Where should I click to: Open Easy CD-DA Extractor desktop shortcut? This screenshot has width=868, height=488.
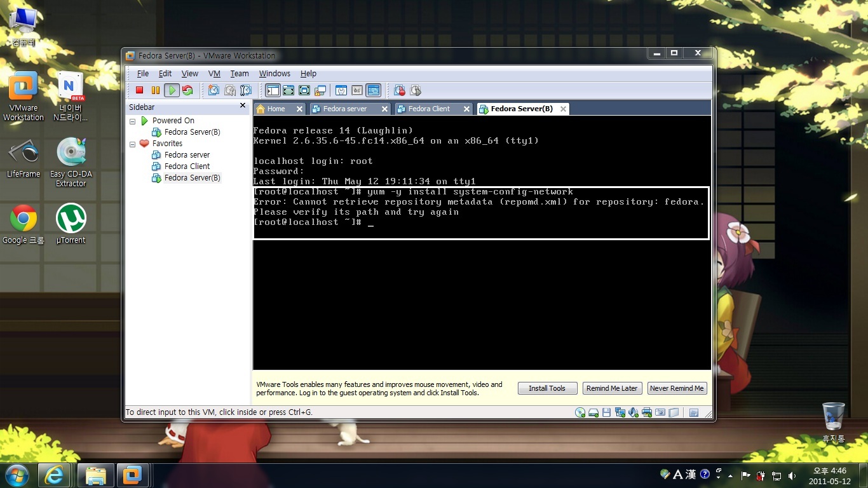pyautogui.click(x=71, y=162)
